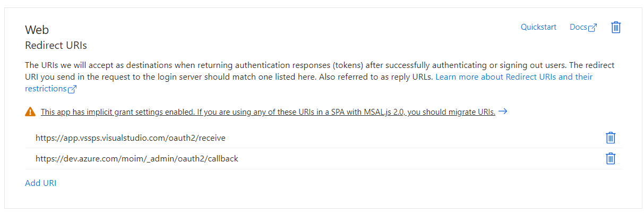Click Add URI
Image resolution: width=644 pixels, height=213 pixels.
pyautogui.click(x=40, y=183)
